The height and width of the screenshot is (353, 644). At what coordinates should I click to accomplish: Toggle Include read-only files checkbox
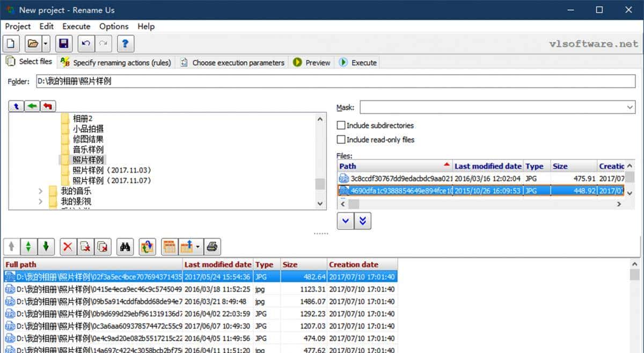coord(341,140)
